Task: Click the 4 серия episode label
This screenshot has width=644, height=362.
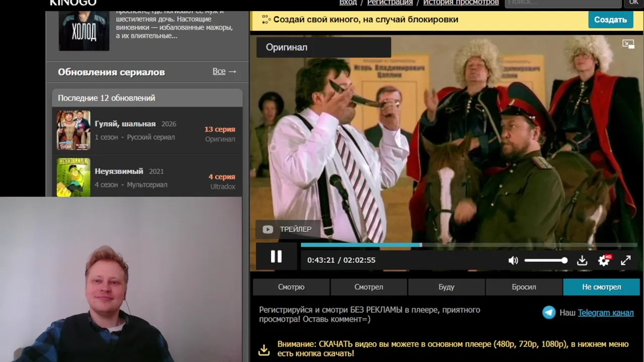Action: pos(222,177)
